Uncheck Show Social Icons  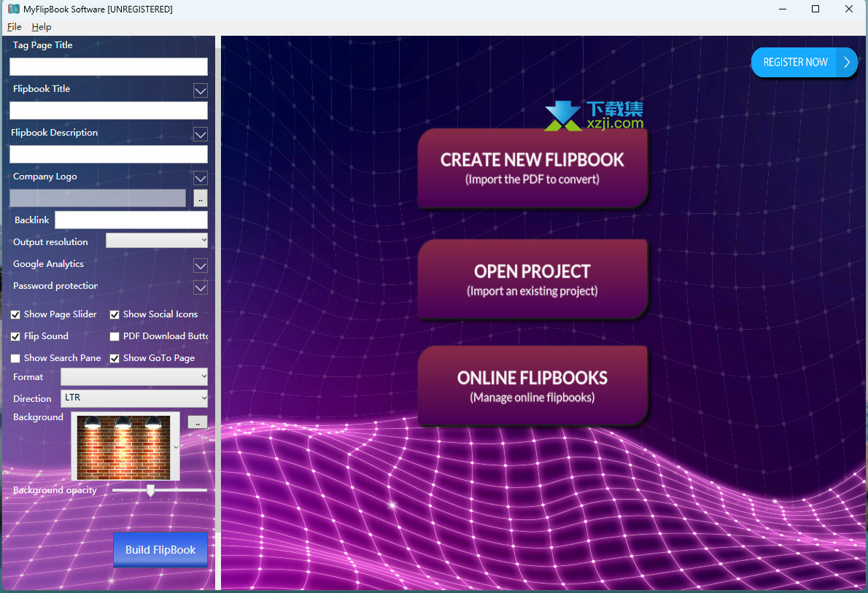coord(115,314)
